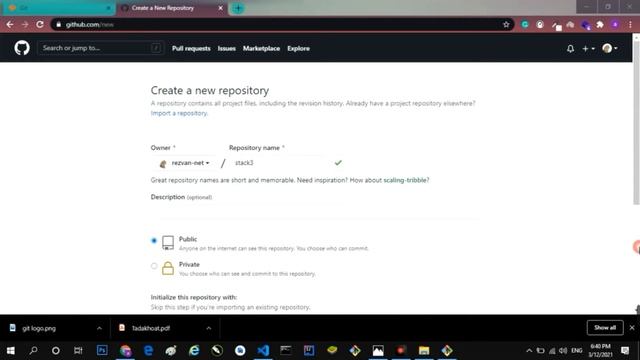This screenshot has height=360, width=640.
Task: Open Visual Studio Code from the taskbar
Action: coord(263,350)
